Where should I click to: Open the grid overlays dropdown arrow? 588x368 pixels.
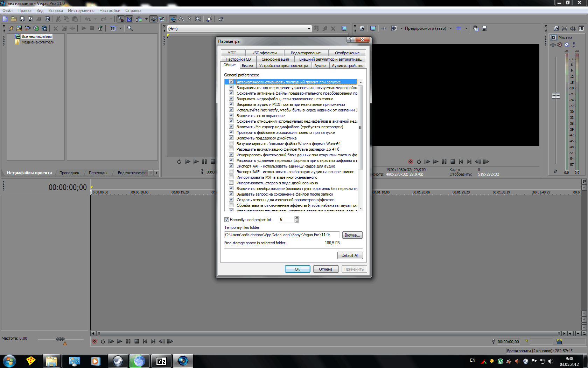point(466,28)
